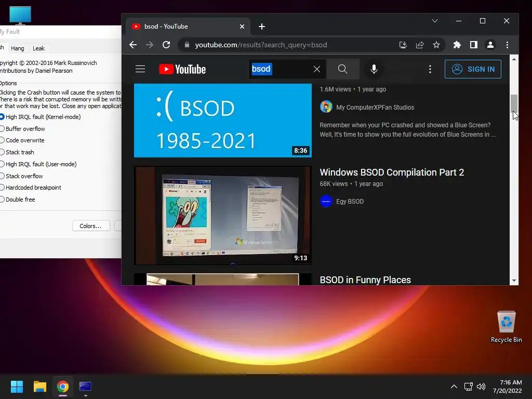This screenshot has height=399, width=532.
Task: Open Colors... in NotMyFault
Action: pos(90,226)
